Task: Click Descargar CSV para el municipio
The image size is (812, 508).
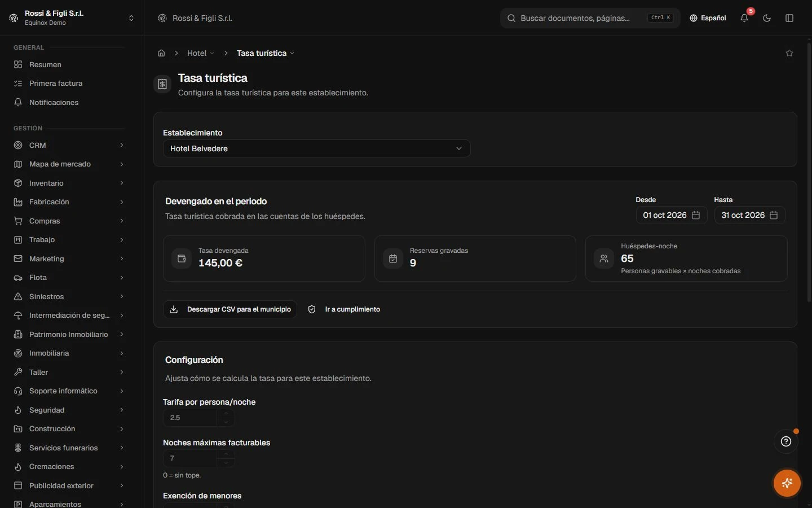Action: 230,309
